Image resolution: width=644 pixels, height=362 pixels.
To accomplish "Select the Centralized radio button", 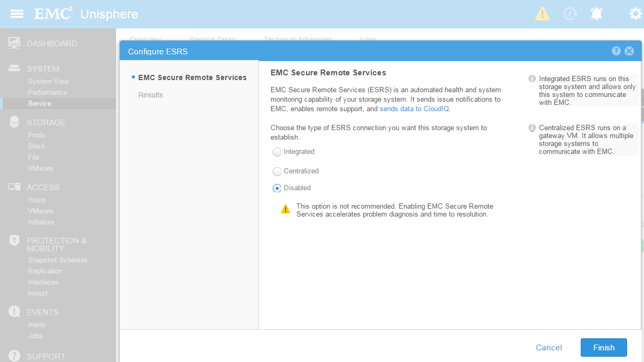I will coord(277,171).
